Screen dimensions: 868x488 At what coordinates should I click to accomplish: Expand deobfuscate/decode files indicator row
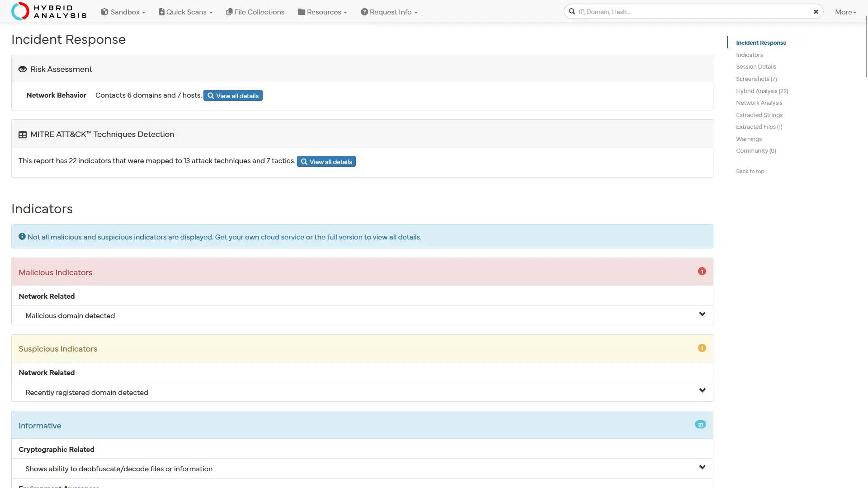pyautogui.click(x=362, y=469)
